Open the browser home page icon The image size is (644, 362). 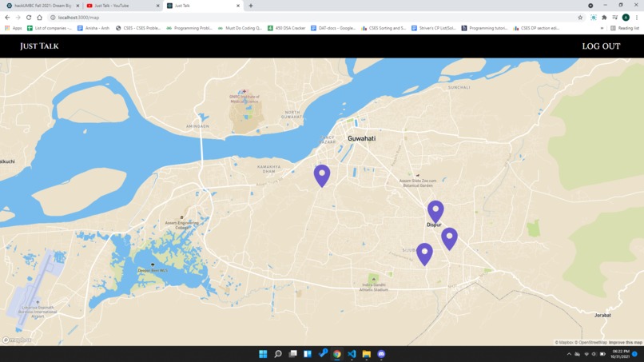click(39, 18)
